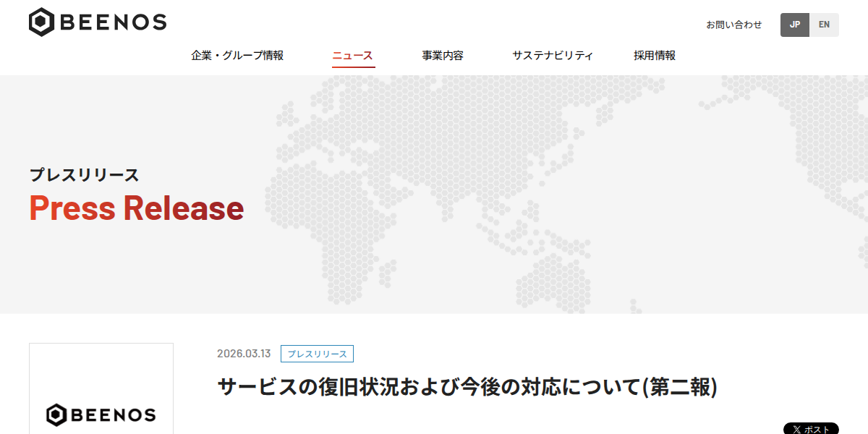Open the 事業内容 navigation menu
Screen dimensions: 868x434
pos(442,54)
